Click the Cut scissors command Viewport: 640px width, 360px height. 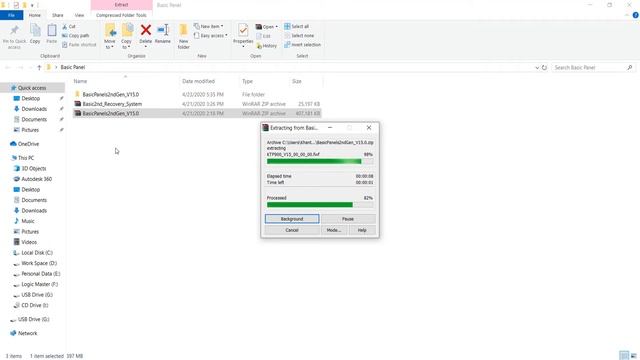point(69,27)
